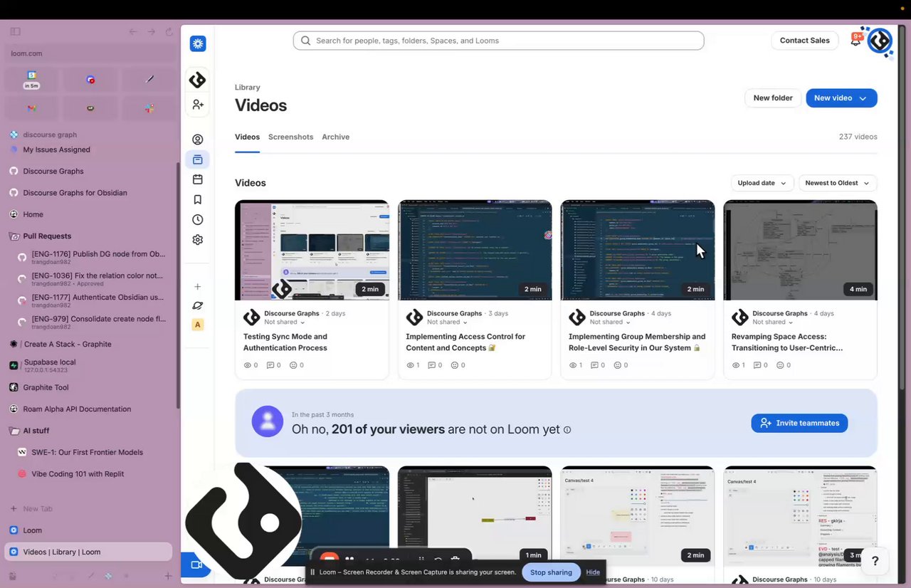Open the Upload date sort dropdown
The width and height of the screenshot is (911, 588).
click(x=762, y=183)
